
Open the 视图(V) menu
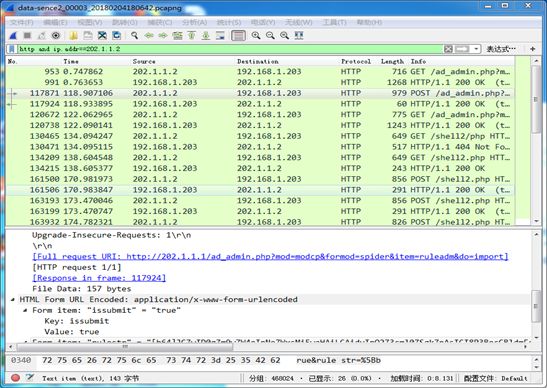[90, 22]
